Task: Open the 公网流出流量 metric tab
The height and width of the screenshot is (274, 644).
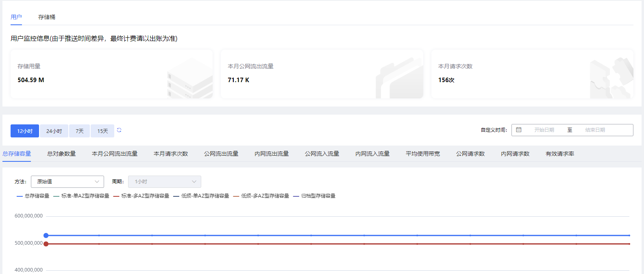Action: (221, 154)
